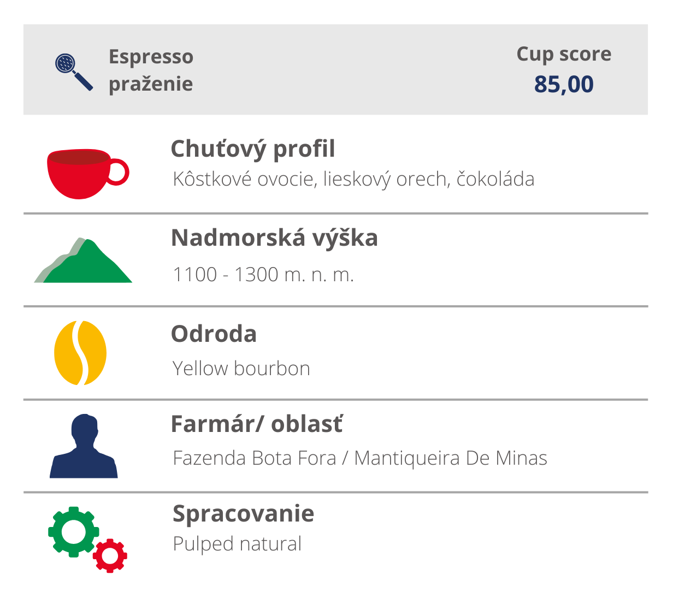Select the Nadmorská výška heading
The height and width of the screenshot is (616, 679).
click(x=274, y=238)
